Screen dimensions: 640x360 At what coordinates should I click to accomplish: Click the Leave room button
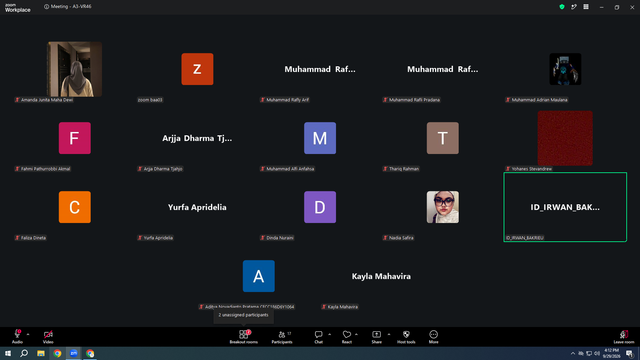[x=624, y=336]
